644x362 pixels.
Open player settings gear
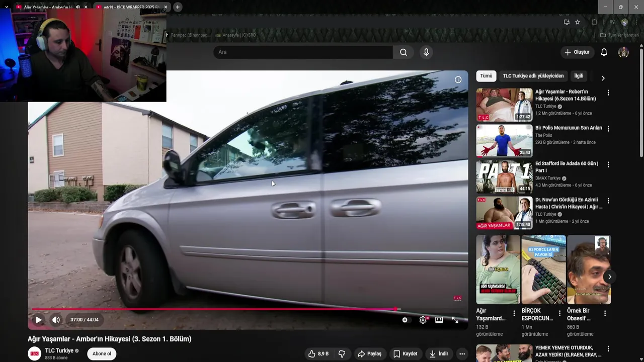(423, 320)
